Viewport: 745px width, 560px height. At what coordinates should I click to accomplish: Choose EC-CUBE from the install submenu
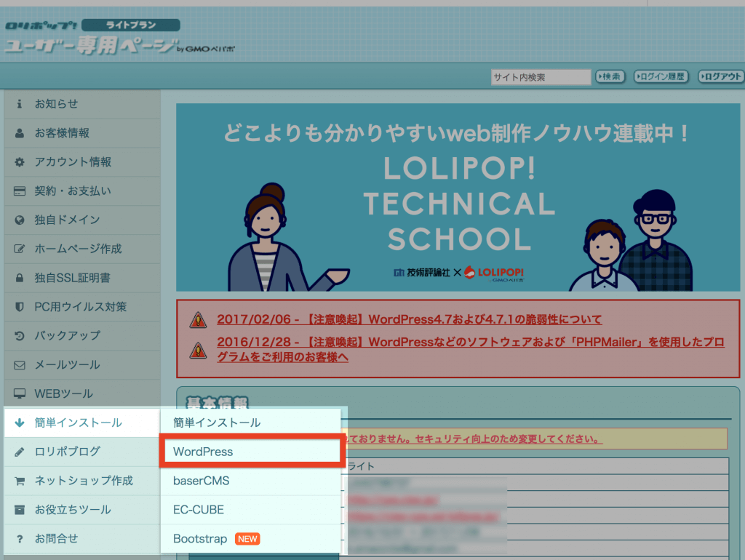(x=251, y=510)
